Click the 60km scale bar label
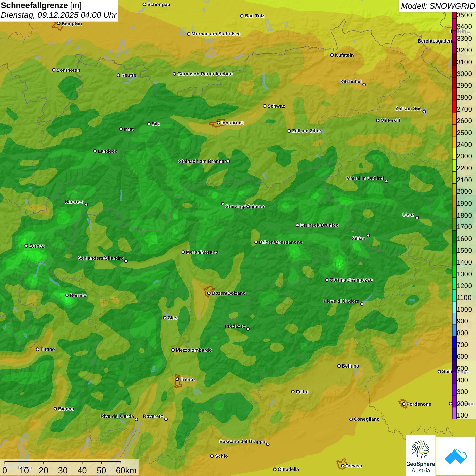 (126, 470)
